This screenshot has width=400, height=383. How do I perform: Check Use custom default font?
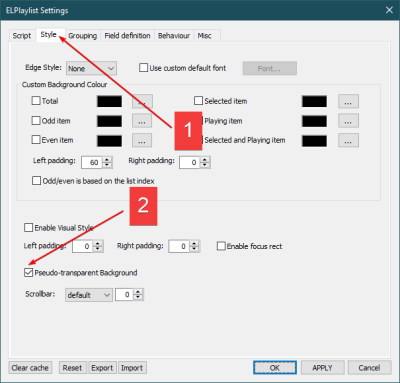point(143,68)
